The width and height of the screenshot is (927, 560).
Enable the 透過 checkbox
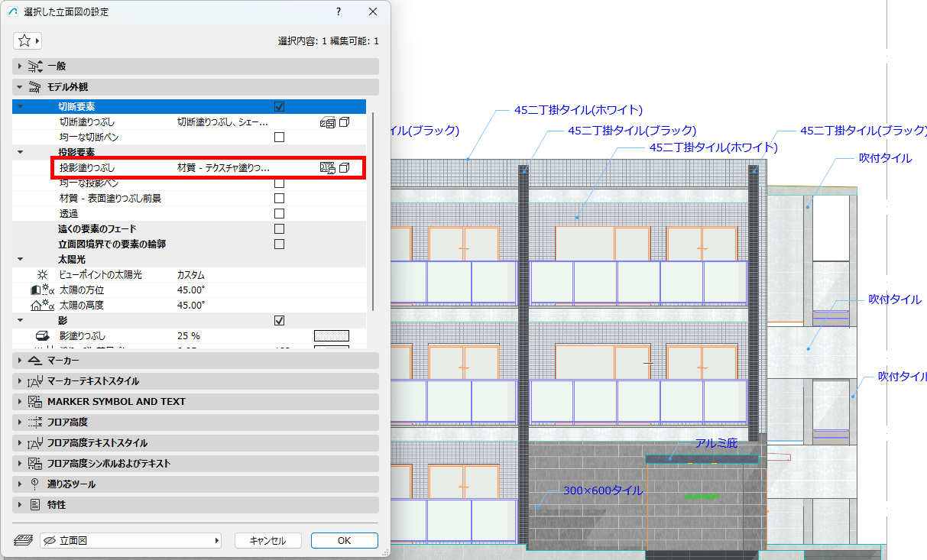pyautogui.click(x=279, y=214)
